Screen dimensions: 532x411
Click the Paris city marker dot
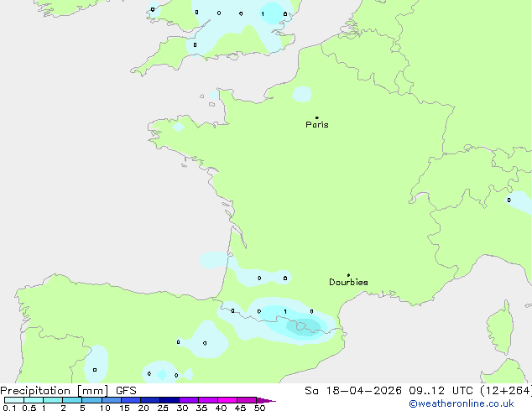tap(316, 117)
